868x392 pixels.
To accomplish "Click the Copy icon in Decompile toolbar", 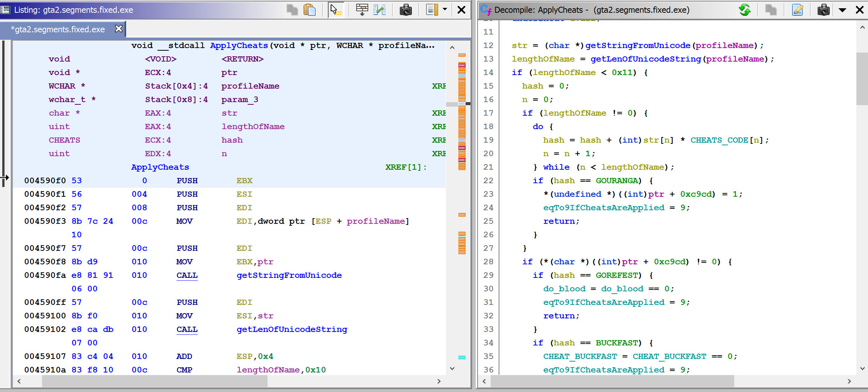I will (771, 10).
